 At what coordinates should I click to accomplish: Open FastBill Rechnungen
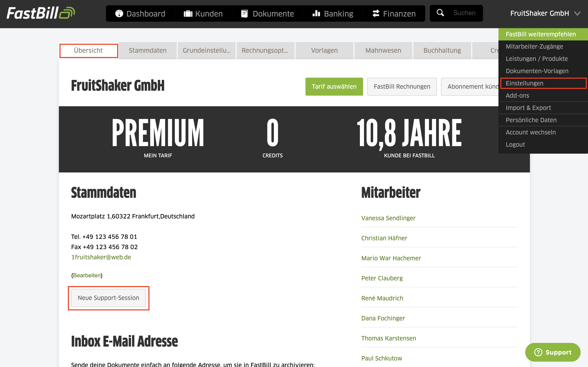click(x=402, y=87)
